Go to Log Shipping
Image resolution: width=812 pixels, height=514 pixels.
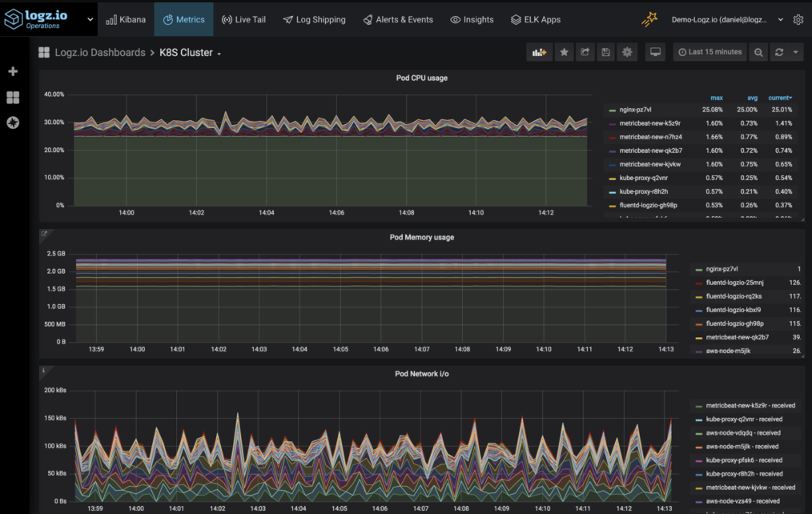[315, 20]
